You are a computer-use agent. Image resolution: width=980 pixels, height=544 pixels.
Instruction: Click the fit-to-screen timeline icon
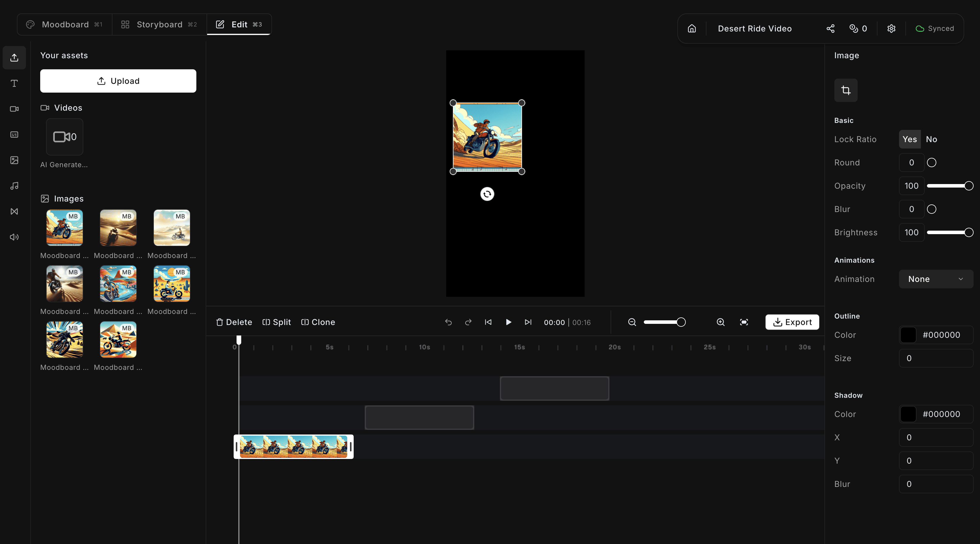[x=744, y=322]
